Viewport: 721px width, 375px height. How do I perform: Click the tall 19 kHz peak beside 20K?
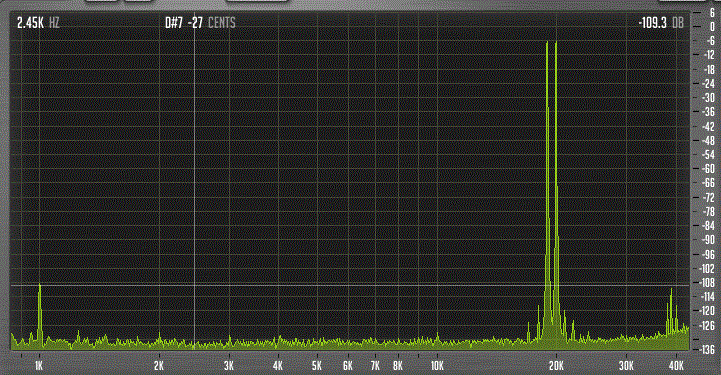pyautogui.click(x=547, y=184)
